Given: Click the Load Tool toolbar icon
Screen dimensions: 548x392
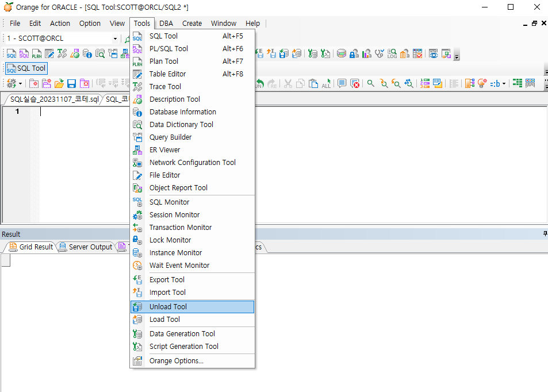Looking at the screenshot, I should pyautogui.click(x=296, y=53).
